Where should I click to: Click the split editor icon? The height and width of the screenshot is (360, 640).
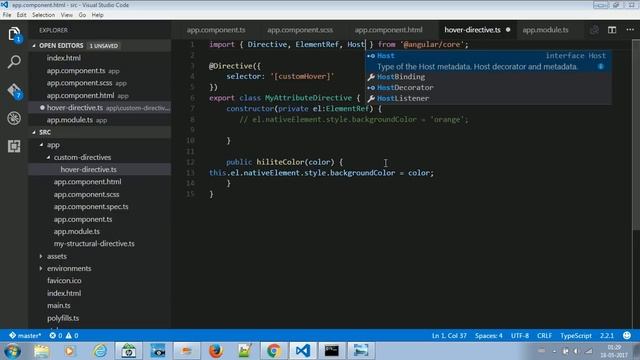pos(612,30)
